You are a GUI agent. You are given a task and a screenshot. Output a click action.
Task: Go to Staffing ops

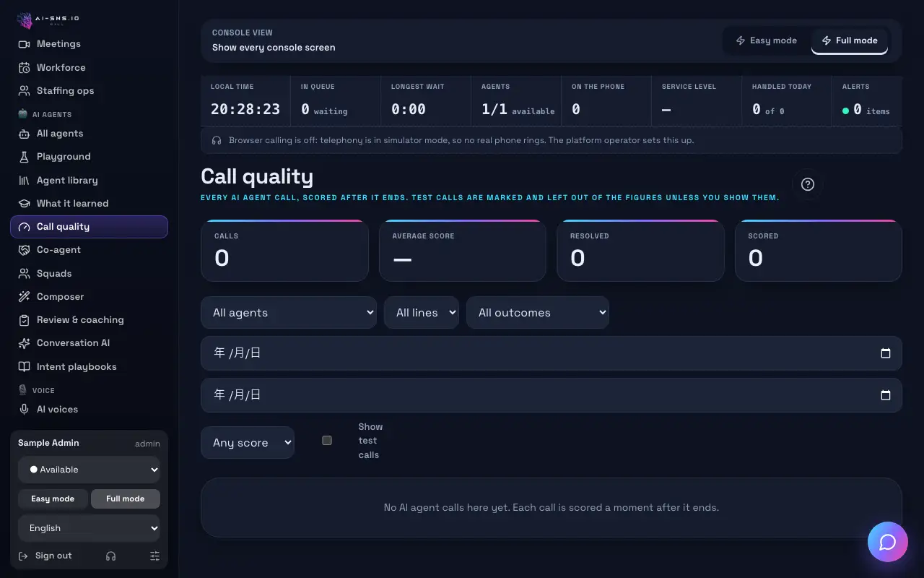pyautogui.click(x=89, y=91)
